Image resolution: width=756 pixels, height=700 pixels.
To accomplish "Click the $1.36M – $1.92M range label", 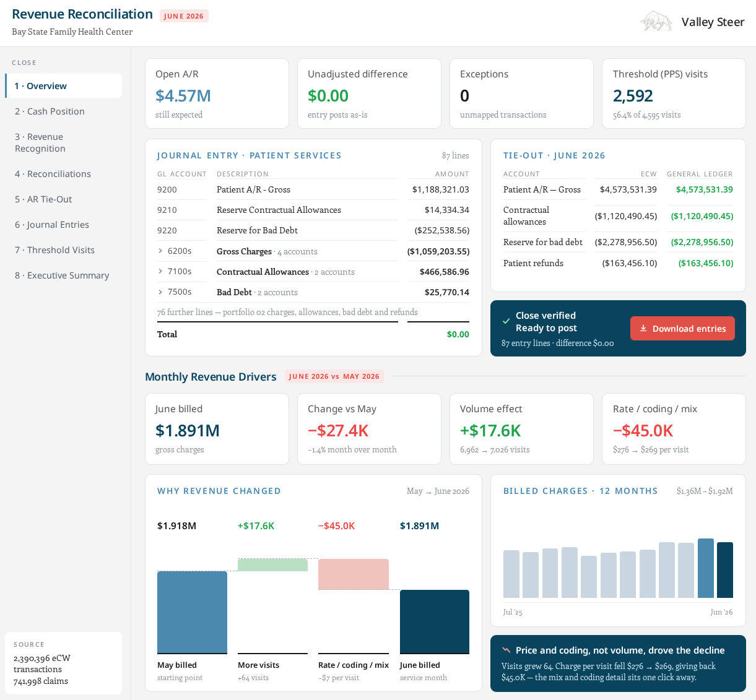I will point(705,491).
